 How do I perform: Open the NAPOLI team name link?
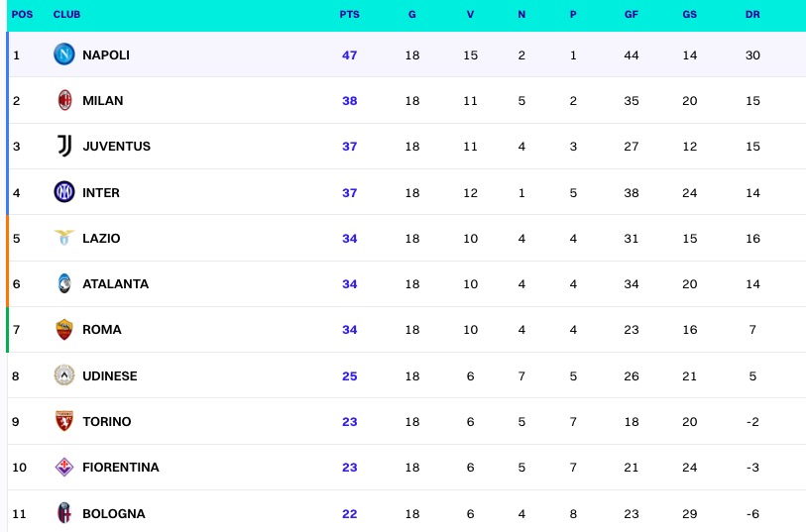point(106,54)
